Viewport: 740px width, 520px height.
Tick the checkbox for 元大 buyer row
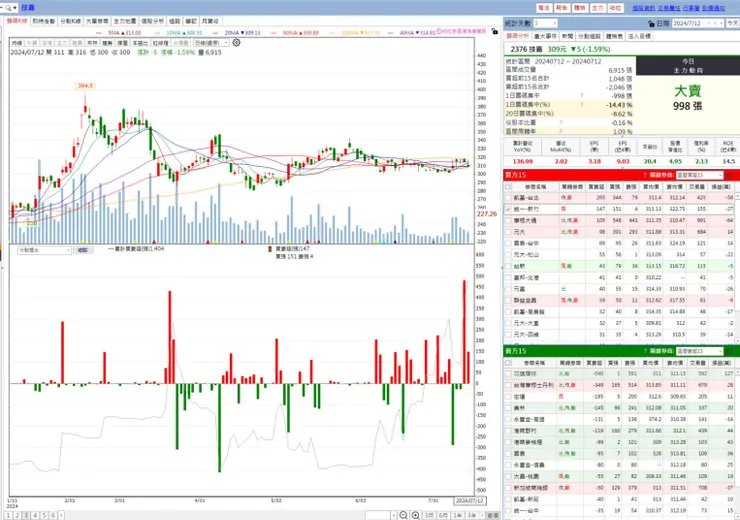click(x=508, y=232)
